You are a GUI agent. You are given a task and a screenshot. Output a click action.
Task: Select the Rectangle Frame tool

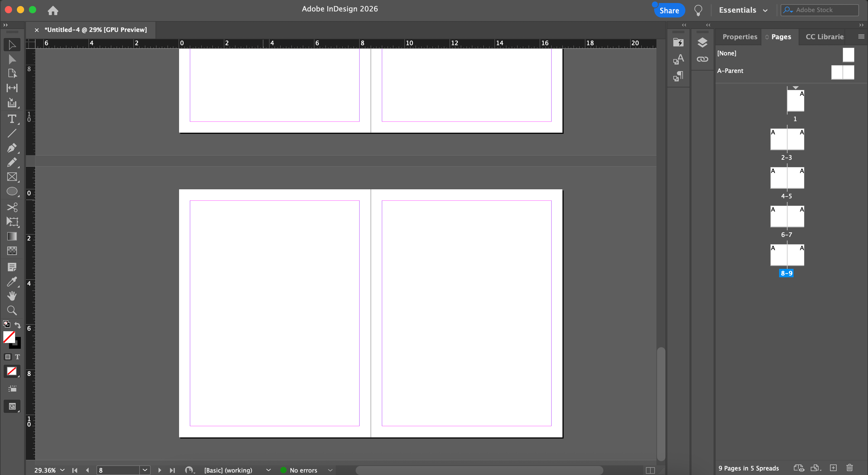coord(12,177)
